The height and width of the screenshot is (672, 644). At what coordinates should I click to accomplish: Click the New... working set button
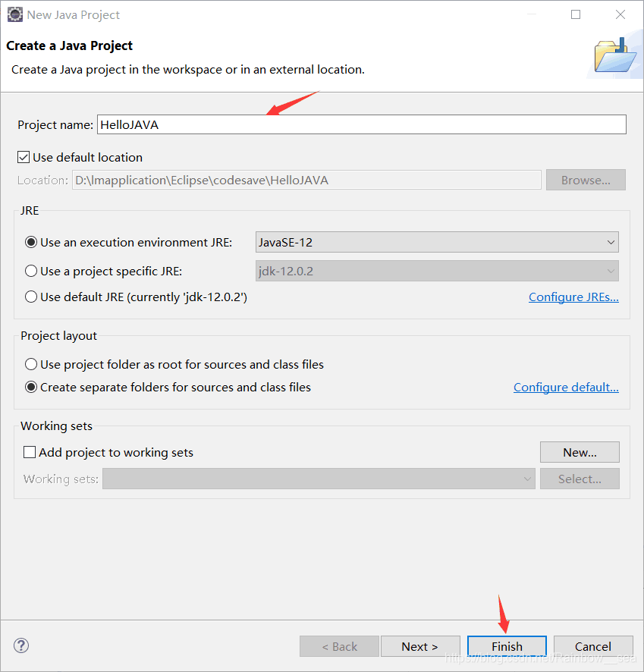point(580,452)
